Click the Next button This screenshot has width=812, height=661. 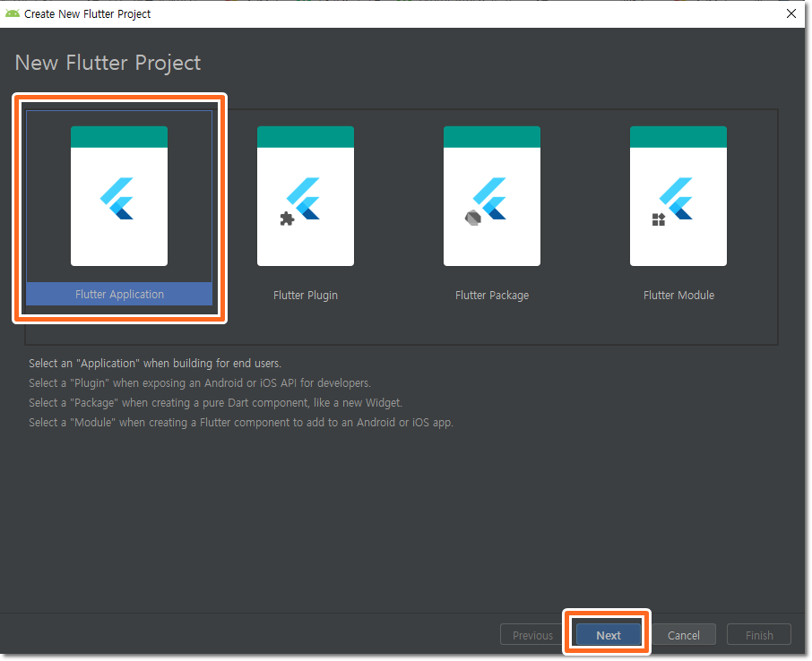(x=608, y=635)
